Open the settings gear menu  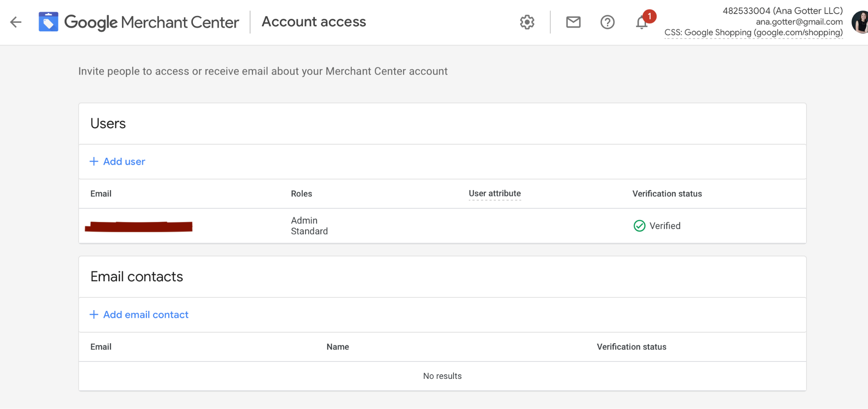pyautogui.click(x=527, y=22)
